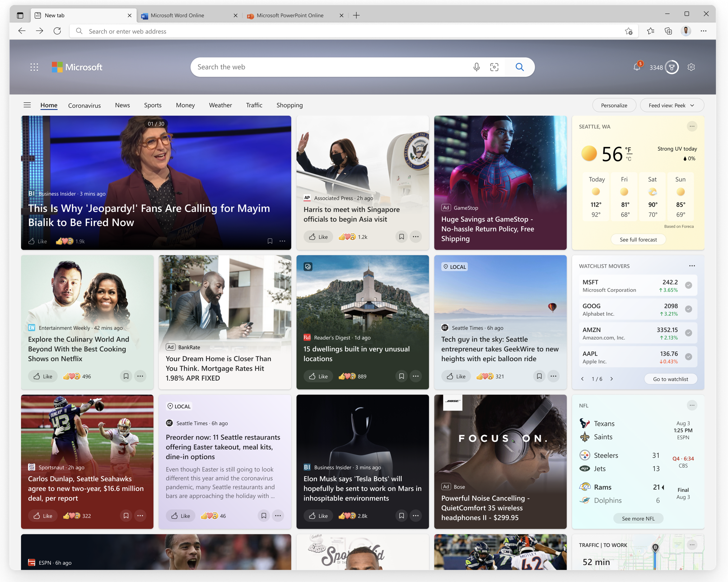The width and height of the screenshot is (728, 582).
Task: Toggle AAPL watchlist checkmark
Action: click(x=688, y=357)
